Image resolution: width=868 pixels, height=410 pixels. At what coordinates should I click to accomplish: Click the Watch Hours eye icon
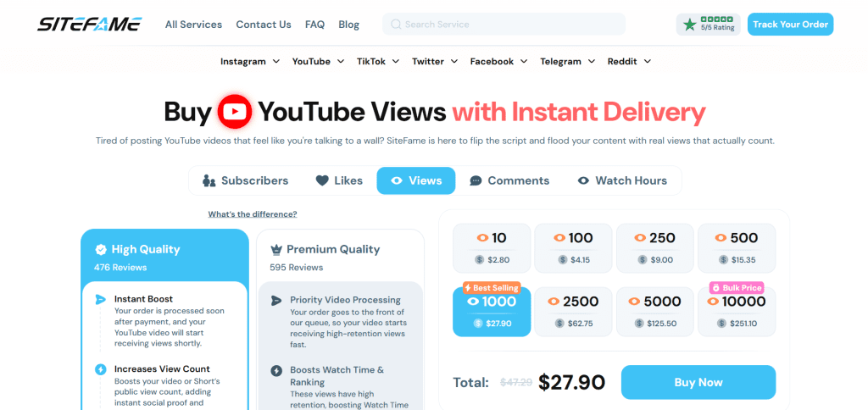pos(583,181)
